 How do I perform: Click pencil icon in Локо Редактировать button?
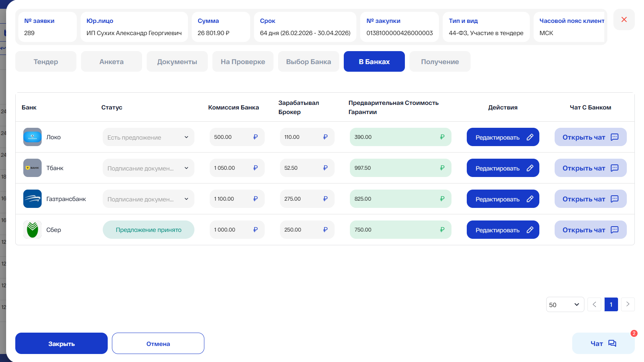530,137
